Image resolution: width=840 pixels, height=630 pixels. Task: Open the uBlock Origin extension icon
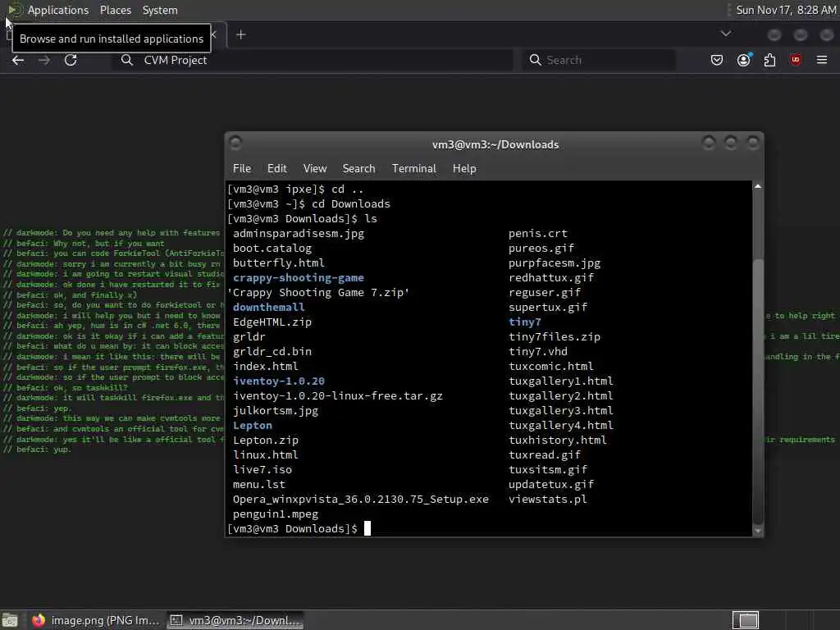tap(796, 60)
